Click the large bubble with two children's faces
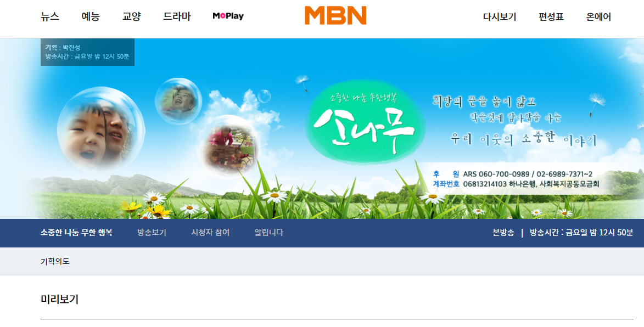 click(x=101, y=129)
